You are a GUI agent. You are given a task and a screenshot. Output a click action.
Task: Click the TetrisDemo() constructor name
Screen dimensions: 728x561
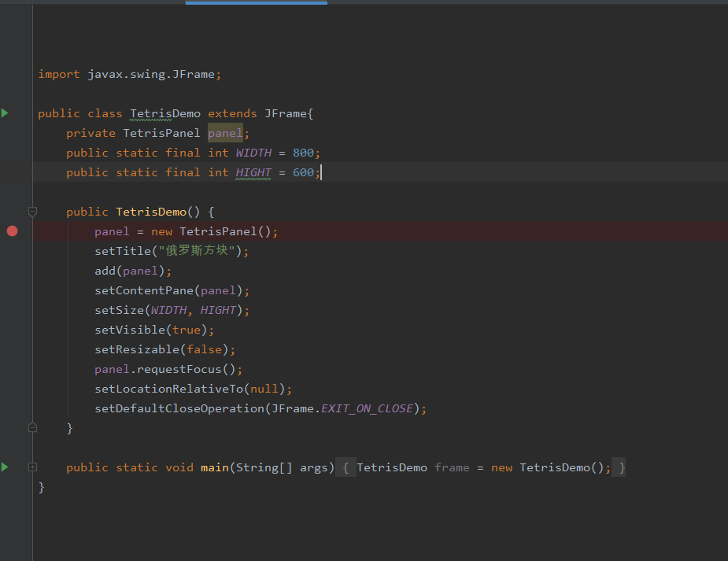click(x=151, y=212)
